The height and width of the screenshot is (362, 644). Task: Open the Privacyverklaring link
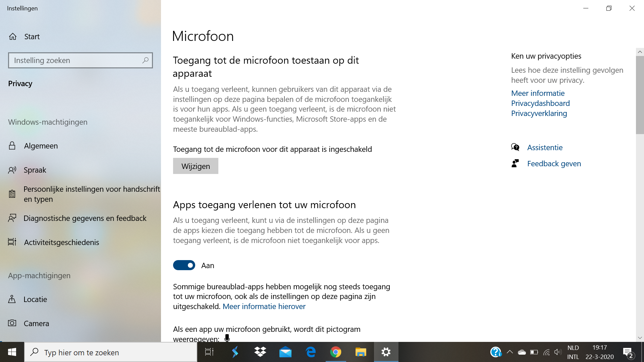[539, 113]
